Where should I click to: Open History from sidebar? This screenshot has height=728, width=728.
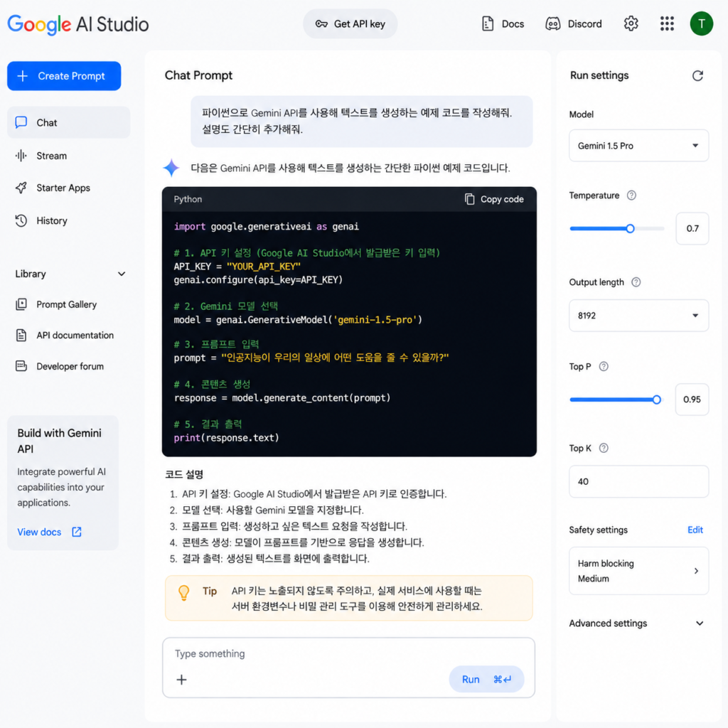68,220
